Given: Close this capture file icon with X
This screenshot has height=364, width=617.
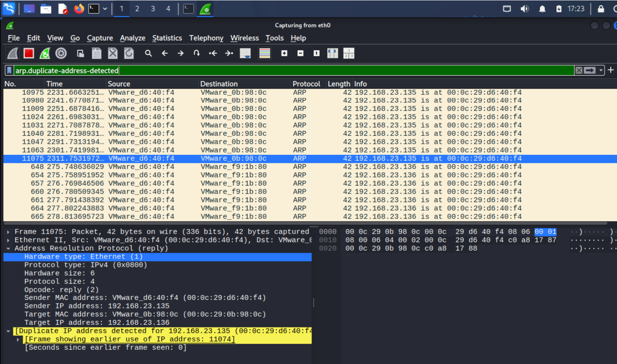Looking at the screenshot, I should pos(113,53).
